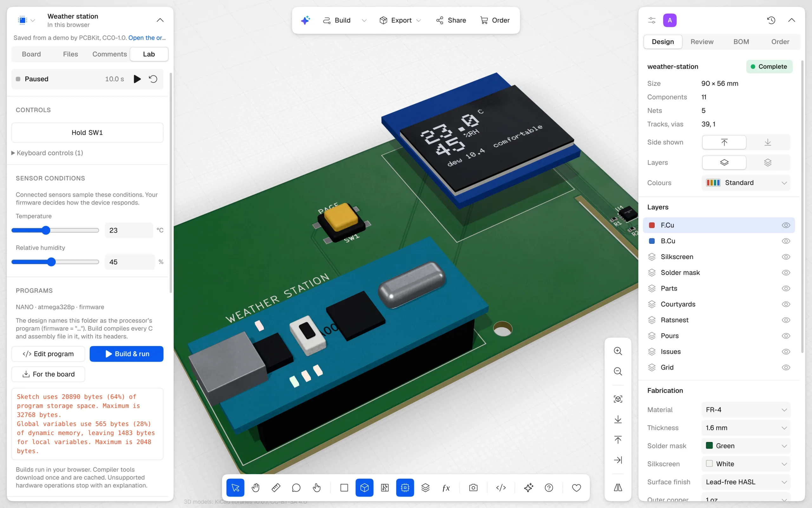The image size is (812, 508).
Task: Show the bottom side of the board
Action: (x=768, y=142)
